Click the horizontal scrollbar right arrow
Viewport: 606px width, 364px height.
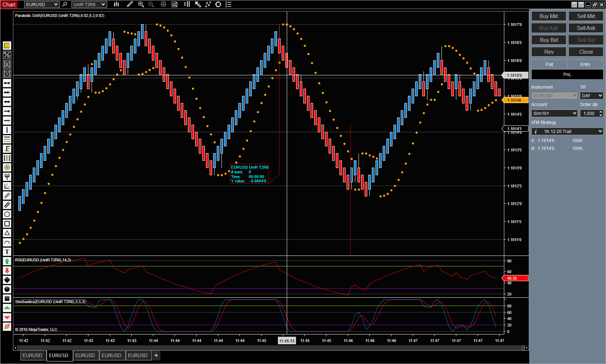coord(527,348)
